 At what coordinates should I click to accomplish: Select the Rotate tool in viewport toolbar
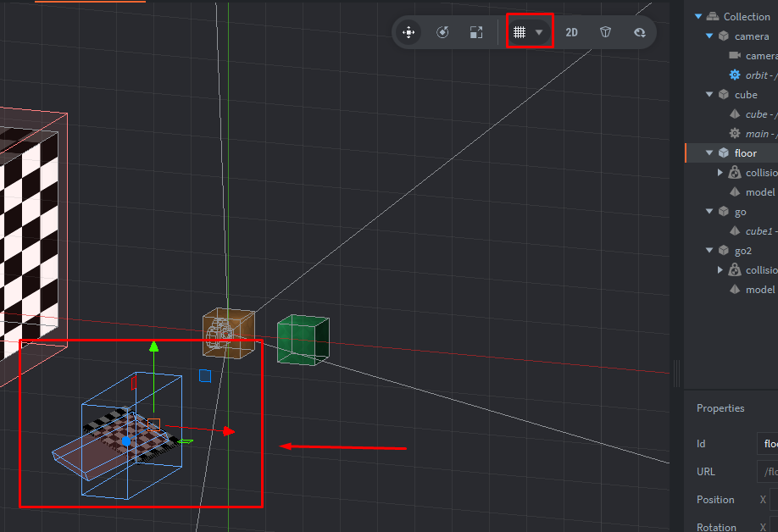[442, 32]
